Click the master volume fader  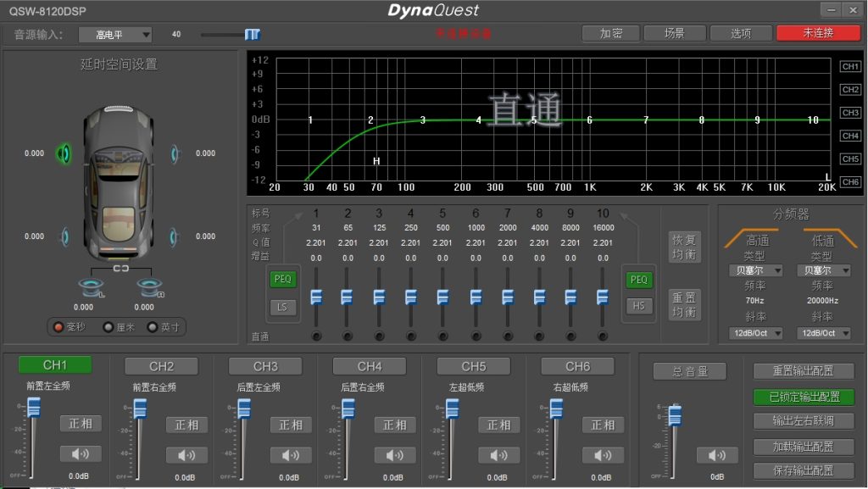(x=675, y=415)
